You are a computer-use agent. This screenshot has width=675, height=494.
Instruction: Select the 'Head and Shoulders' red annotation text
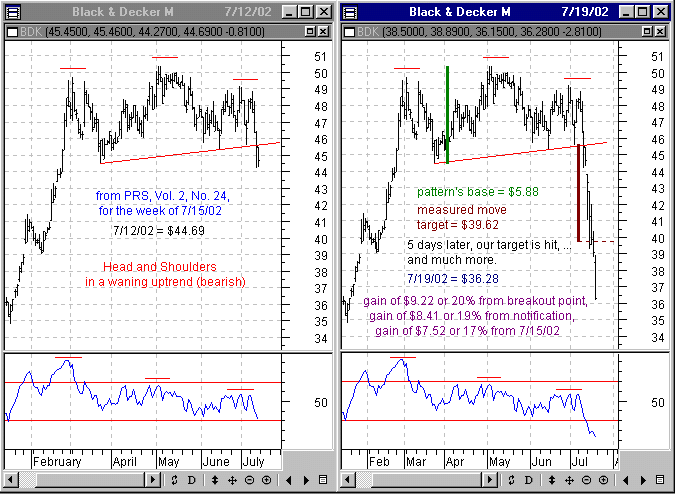pos(160,267)
